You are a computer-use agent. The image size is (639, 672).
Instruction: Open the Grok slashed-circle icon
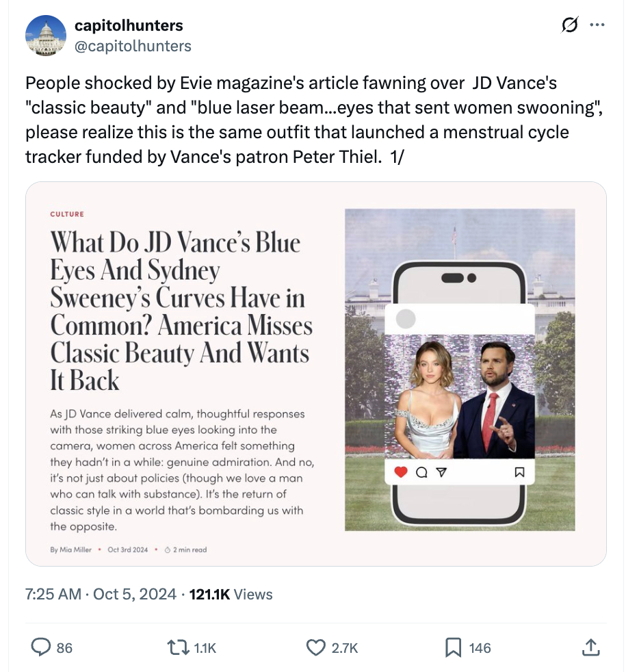tap(569, 25)
